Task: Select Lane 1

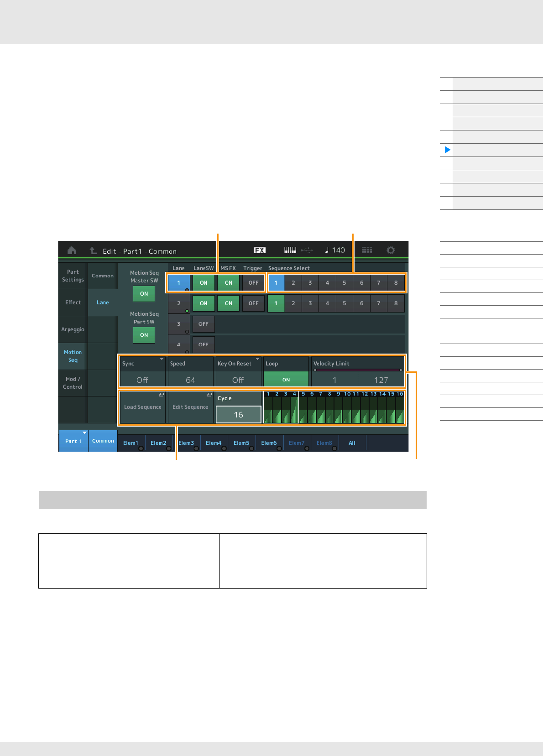Action: 179,283
